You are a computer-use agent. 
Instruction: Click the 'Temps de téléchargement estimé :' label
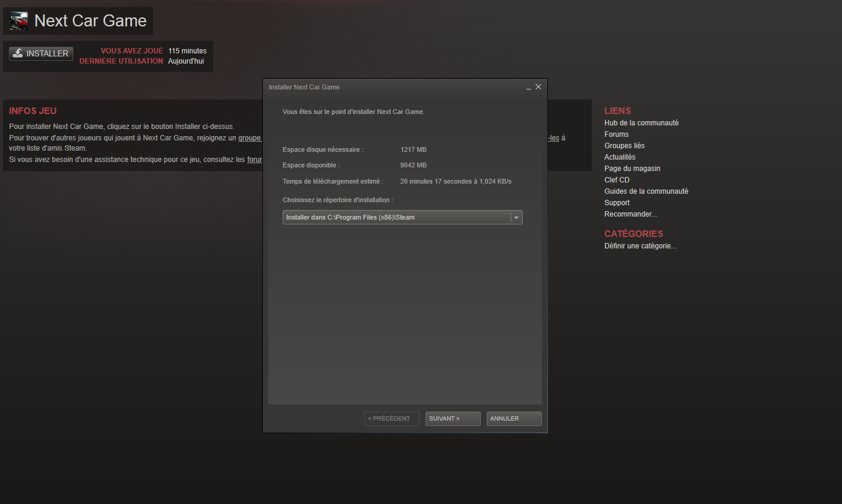point(333,181)
